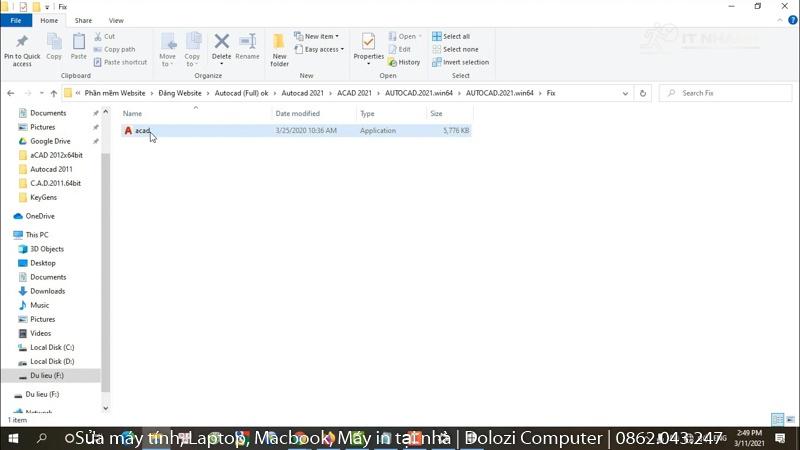Open the New item dropdown

click(x=317, y=36)
